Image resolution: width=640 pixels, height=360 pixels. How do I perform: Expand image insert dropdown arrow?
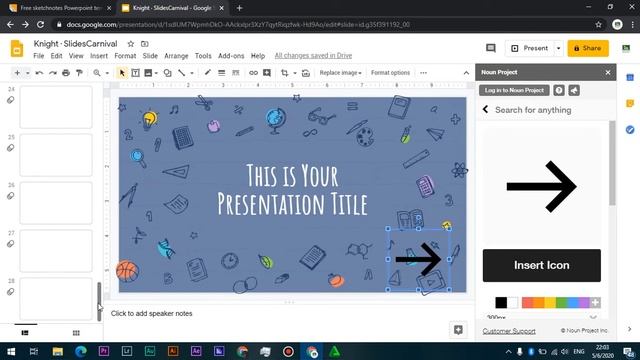156,73
